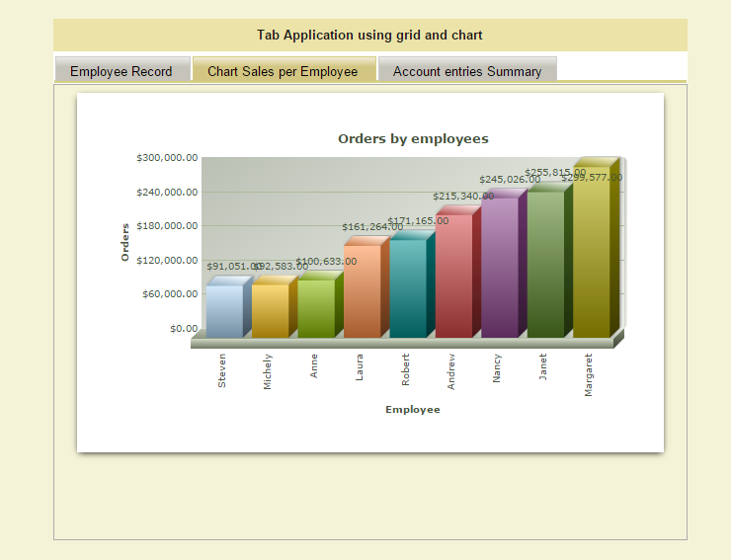Select Janet's dark green bar
Image resolution: width=731 pixels, height=560 pixels.
pos(544,265)
